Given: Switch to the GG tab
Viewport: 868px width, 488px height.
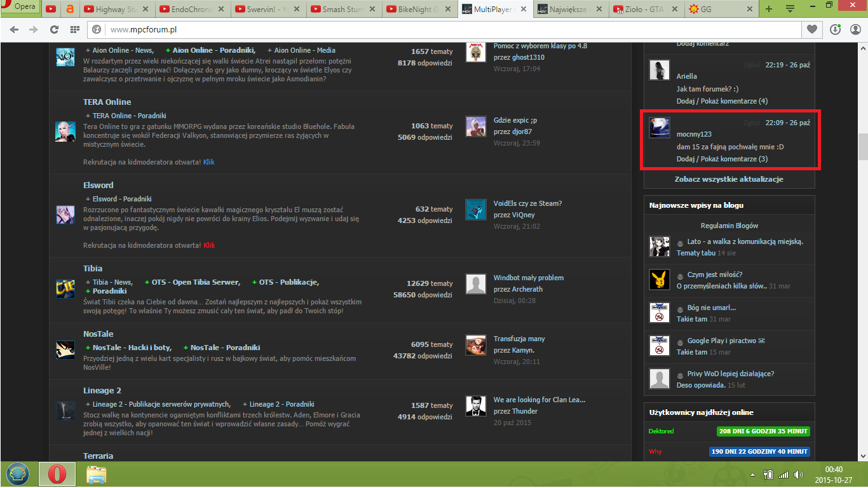Looking at the screenshot, I should click(x=721, y=9).
